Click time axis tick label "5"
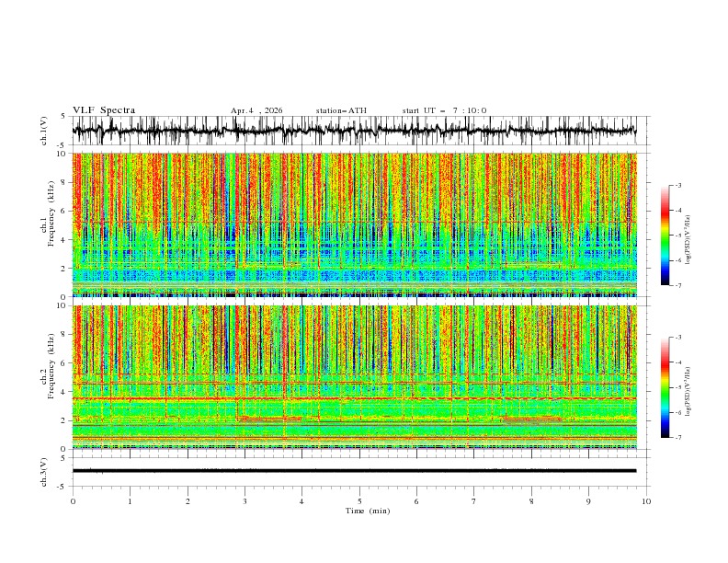The image size is (728, 563). pos(359,501)
